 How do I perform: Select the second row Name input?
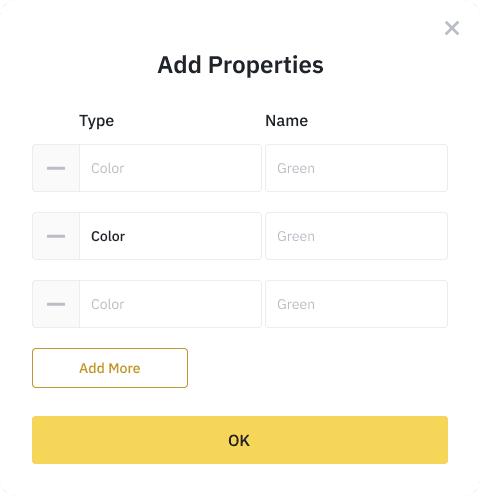(x=356, y=236)
